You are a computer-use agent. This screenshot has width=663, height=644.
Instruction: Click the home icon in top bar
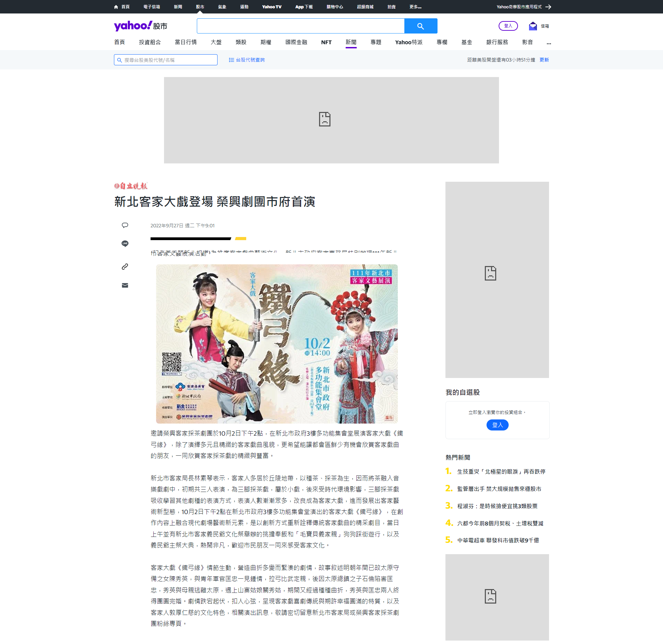tap(116, 7)
